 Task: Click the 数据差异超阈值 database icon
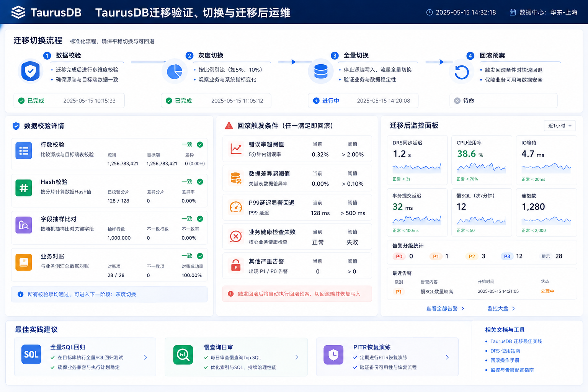pos(236,178)
